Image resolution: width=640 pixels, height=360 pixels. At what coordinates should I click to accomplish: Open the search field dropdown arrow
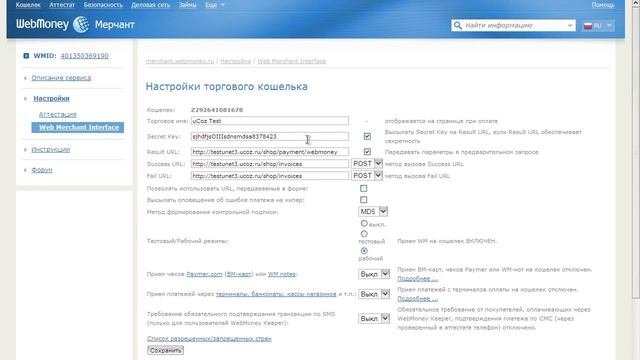(570, 26)
